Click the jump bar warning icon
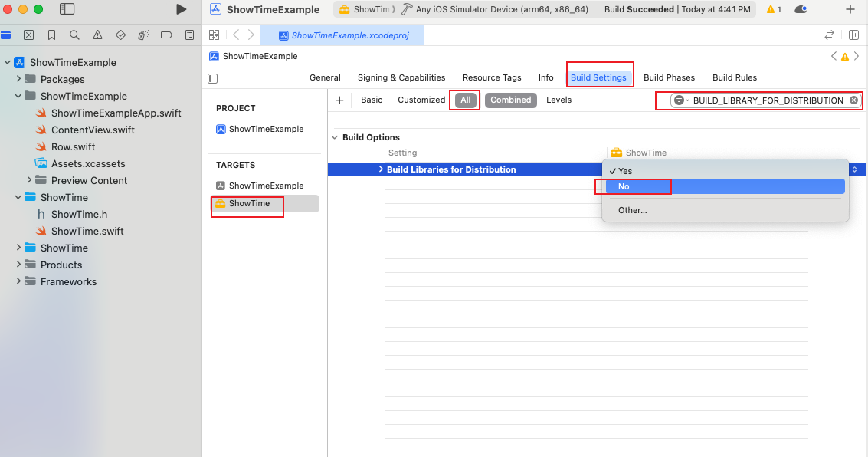Image resolution: width=868 pixels, height=457 pixels. pyautogui.click(x=845, y=57)
